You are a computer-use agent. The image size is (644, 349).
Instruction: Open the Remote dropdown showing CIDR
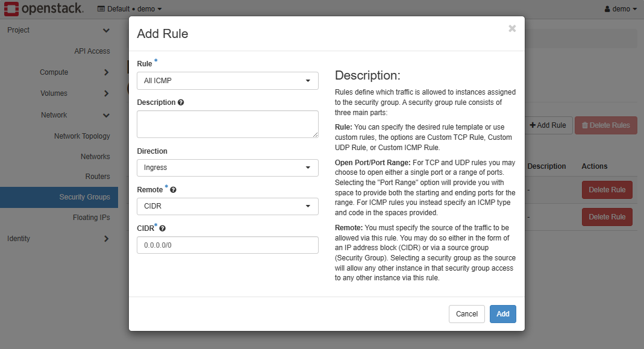[227, 206]
